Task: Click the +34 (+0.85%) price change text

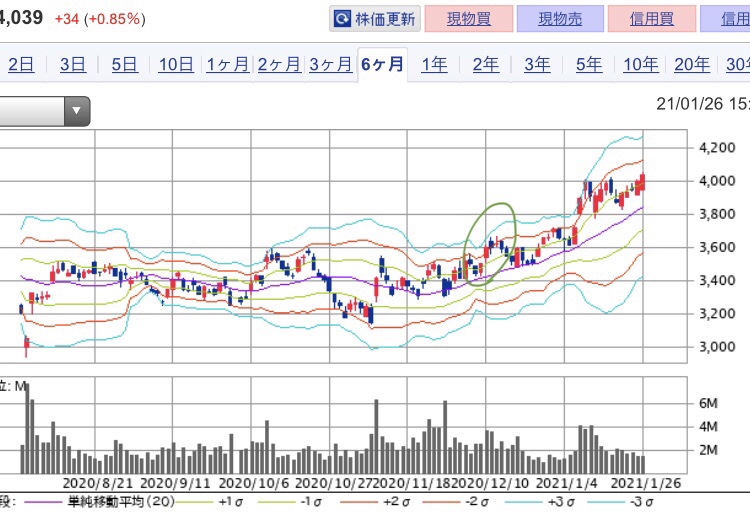Action: [100, 19]
